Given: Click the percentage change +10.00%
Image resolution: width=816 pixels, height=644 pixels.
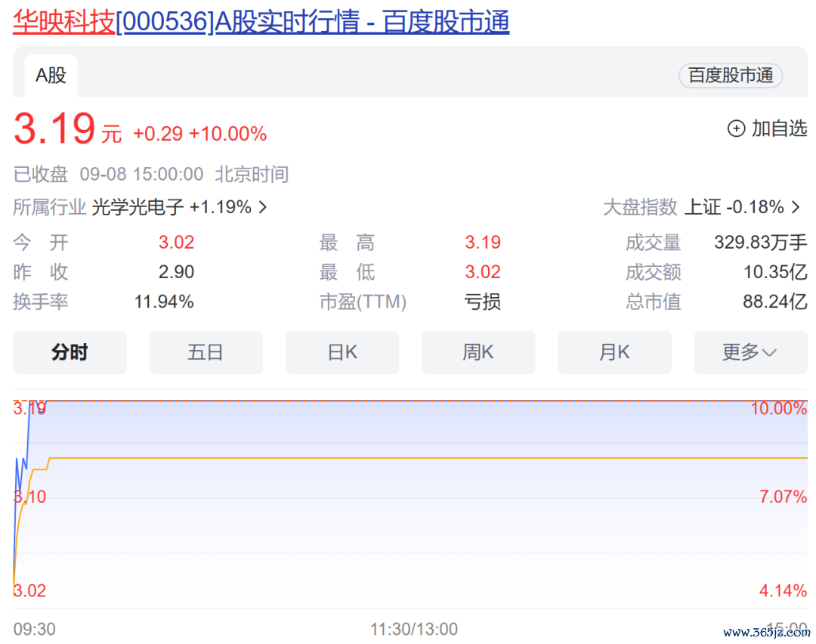Looking at the screenshot, I should (228, 134).
